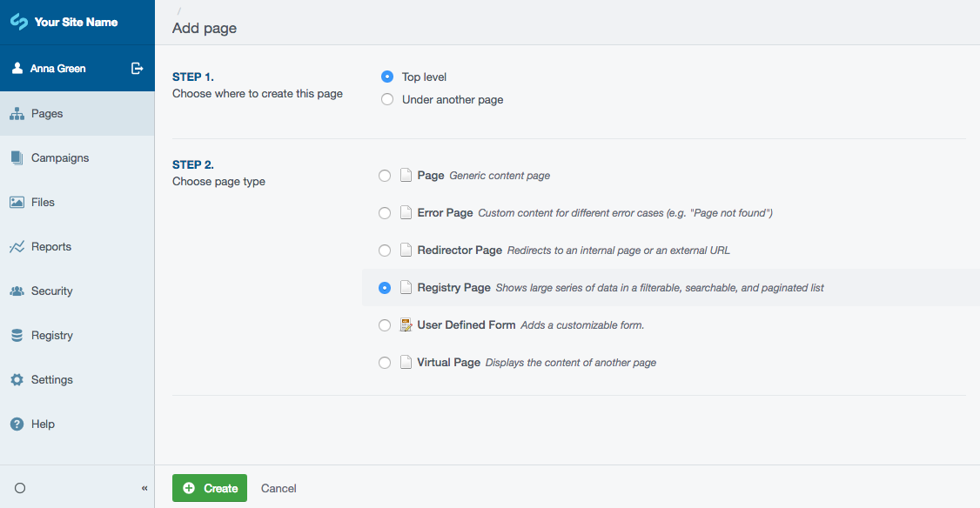
Task: Click the Help question mark icon
Action: click(x=16, y=424)
